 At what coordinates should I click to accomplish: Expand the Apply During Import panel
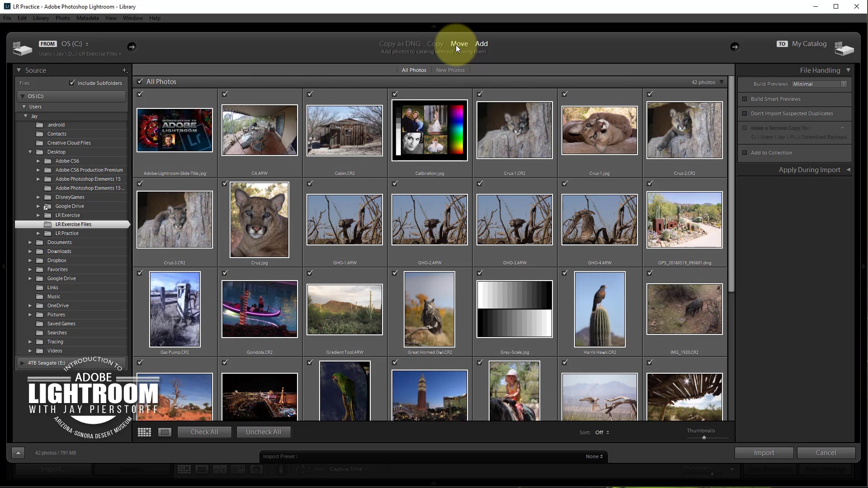click(x=848, y=170)
